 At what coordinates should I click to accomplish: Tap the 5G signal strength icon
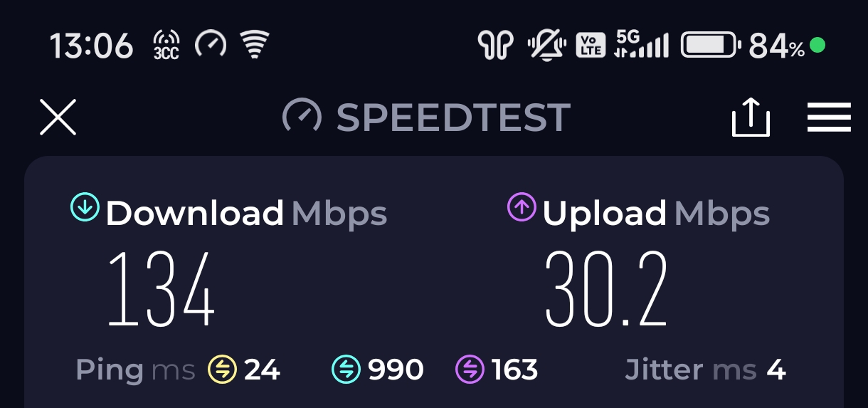pyautogui.click(x=642, y=45)
